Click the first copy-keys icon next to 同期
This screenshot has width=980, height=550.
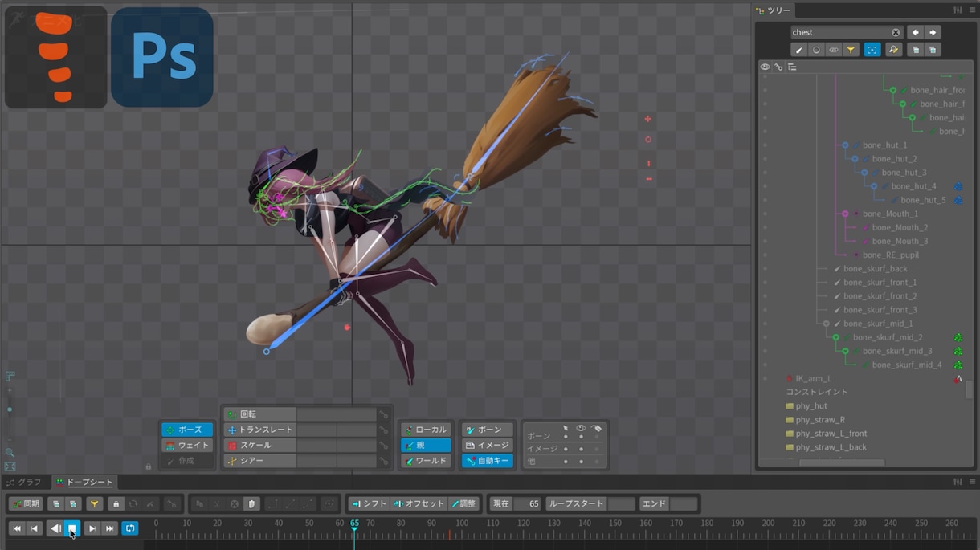[x=55, y=504]
